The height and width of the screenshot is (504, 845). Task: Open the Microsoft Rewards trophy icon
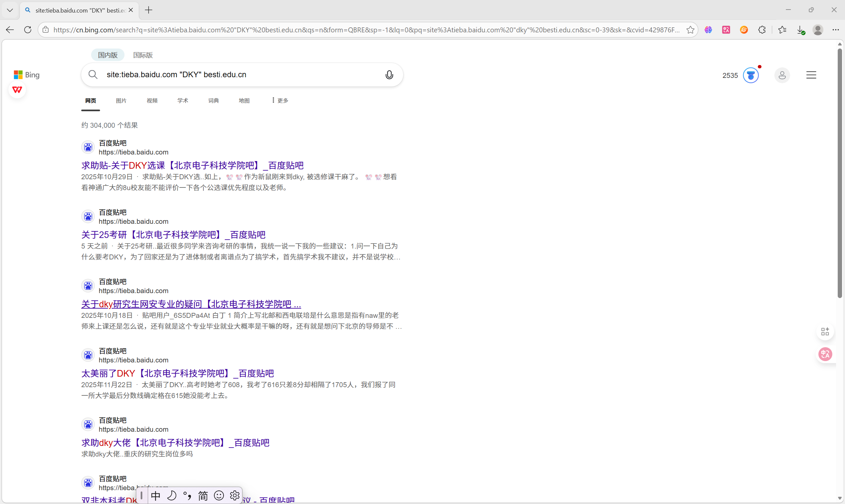(751, 75)
